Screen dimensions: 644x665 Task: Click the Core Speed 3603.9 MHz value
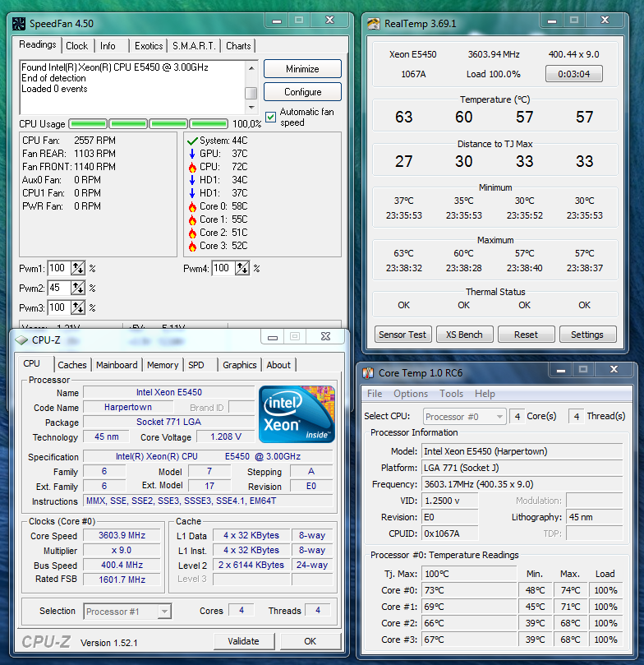122,535
